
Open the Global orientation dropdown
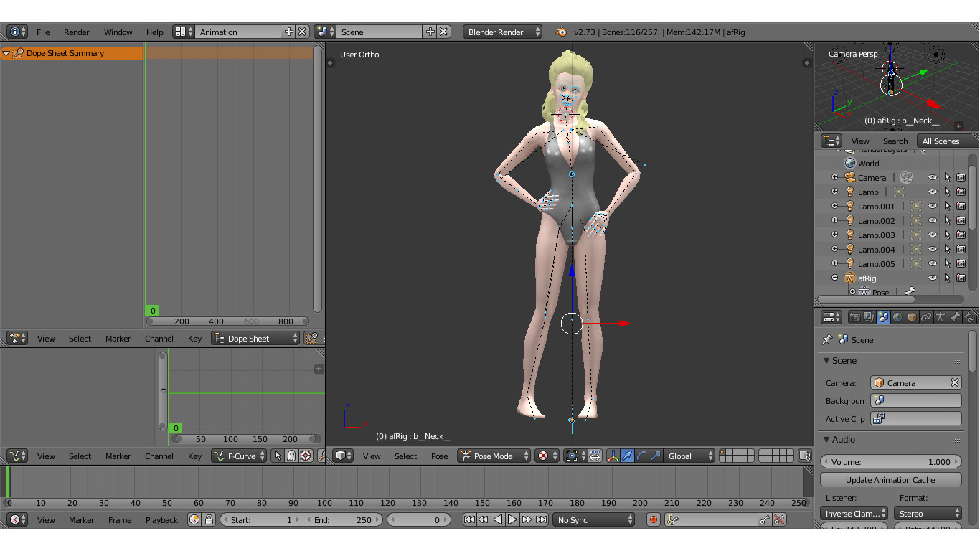pos(690,456)
